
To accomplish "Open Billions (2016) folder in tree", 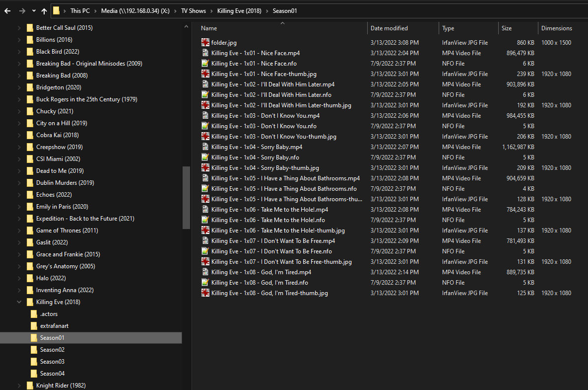I will tap(54, 39).
